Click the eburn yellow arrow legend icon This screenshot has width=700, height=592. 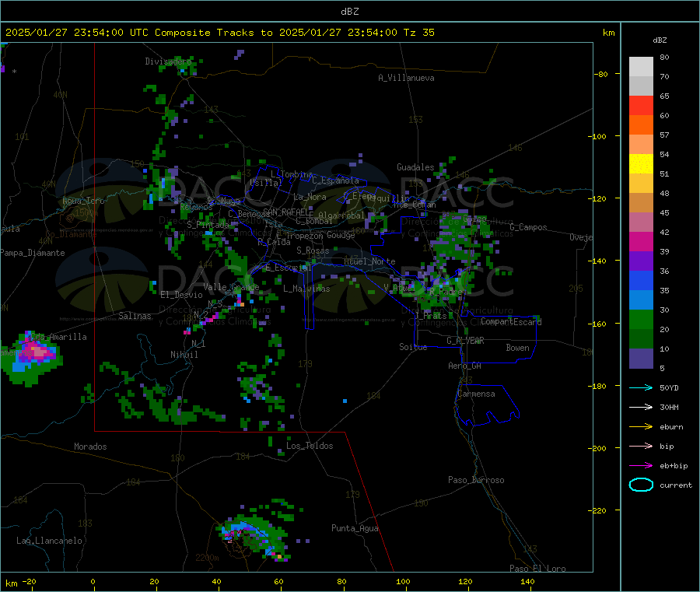(641, 427)
